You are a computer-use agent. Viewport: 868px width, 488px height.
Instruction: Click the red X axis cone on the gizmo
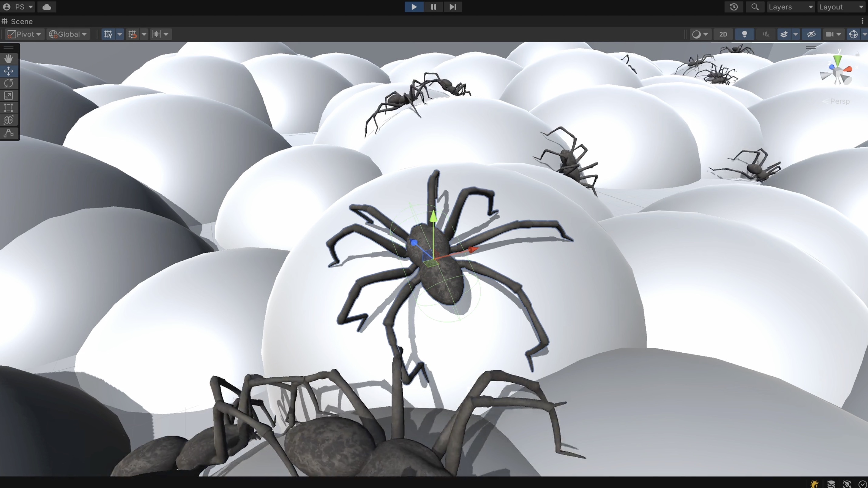click(848, 69)
